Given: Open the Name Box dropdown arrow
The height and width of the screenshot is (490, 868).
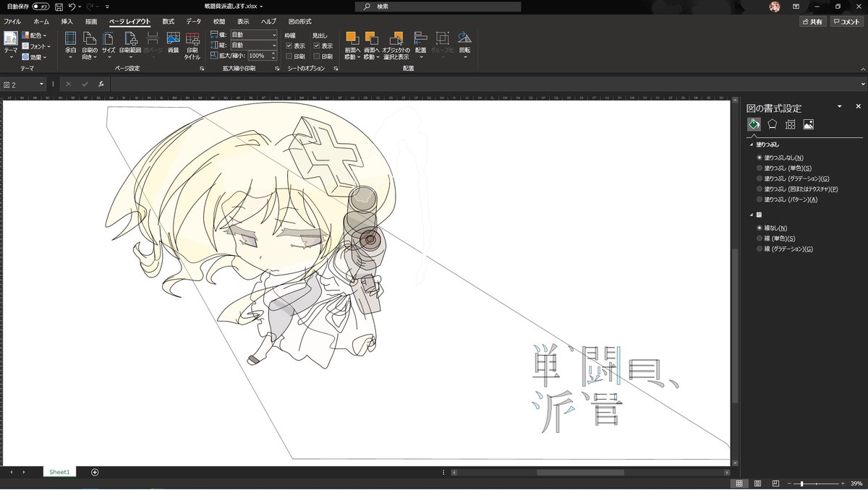Looking at the screenshot, I should [41, 84].
